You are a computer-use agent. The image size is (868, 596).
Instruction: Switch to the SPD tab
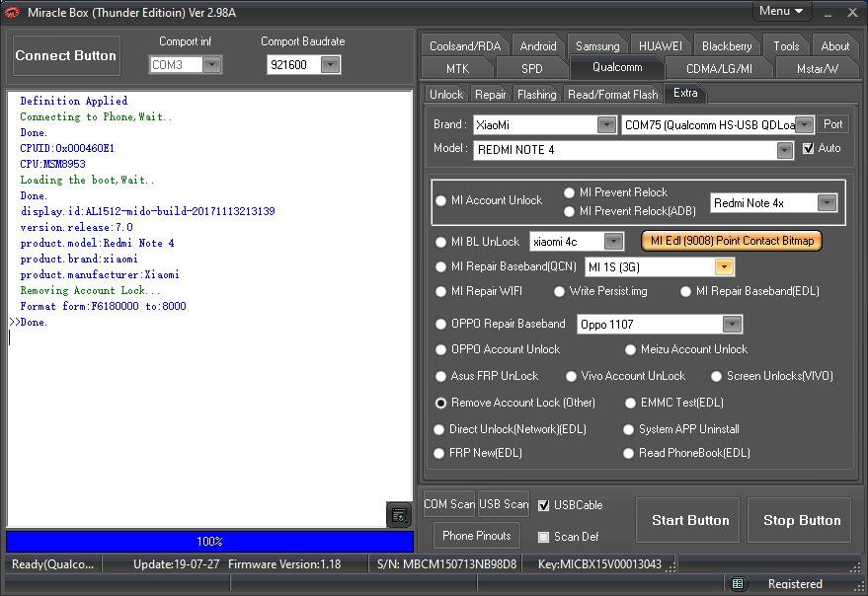point(531,69)
